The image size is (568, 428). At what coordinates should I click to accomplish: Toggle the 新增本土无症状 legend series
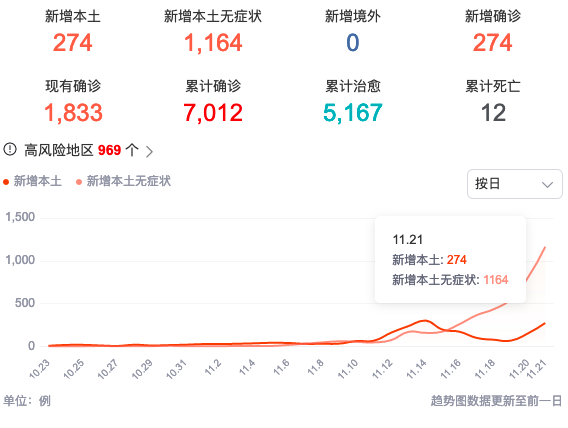point(124,181)
